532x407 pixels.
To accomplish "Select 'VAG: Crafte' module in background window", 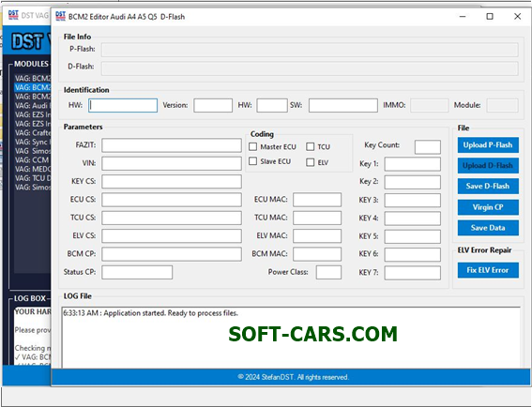I will point(32,132).
